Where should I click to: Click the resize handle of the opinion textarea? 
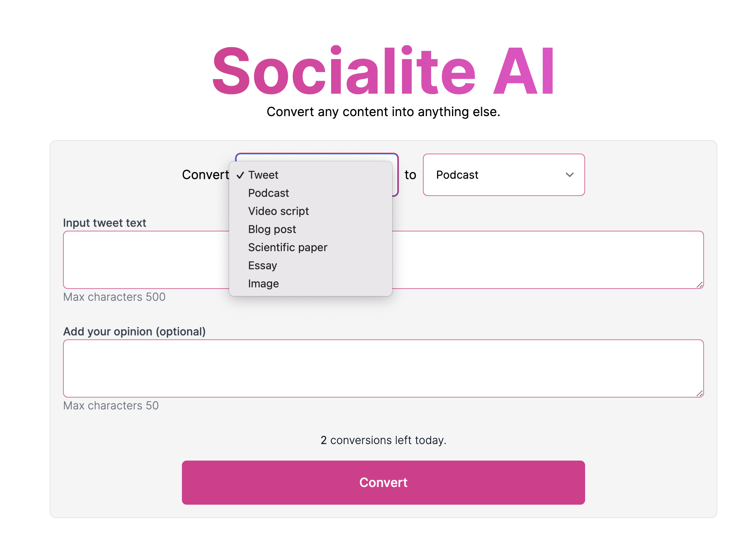(x=700, y=394)
